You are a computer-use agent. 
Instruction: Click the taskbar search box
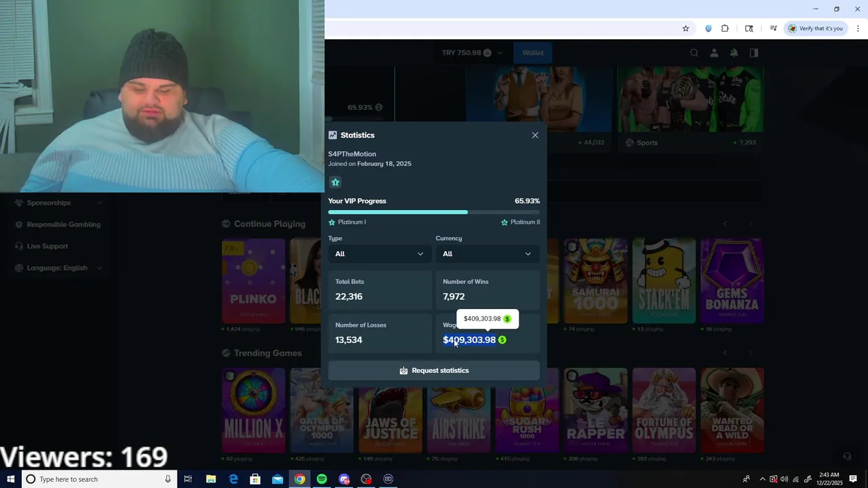pos(100,479)
